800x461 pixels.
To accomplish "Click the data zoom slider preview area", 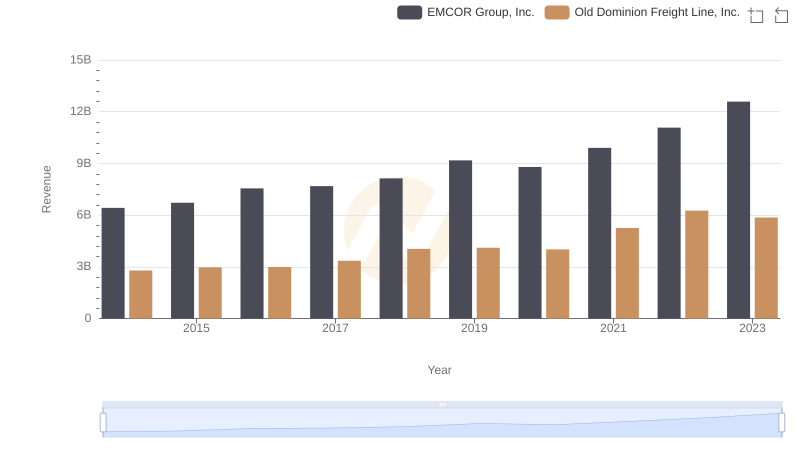I will point(442,422).
